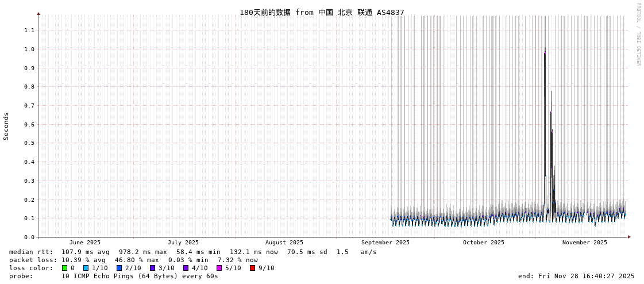Click the magenta 5/10 loss color swatch
644x284 pixels.
click(219, 268)
